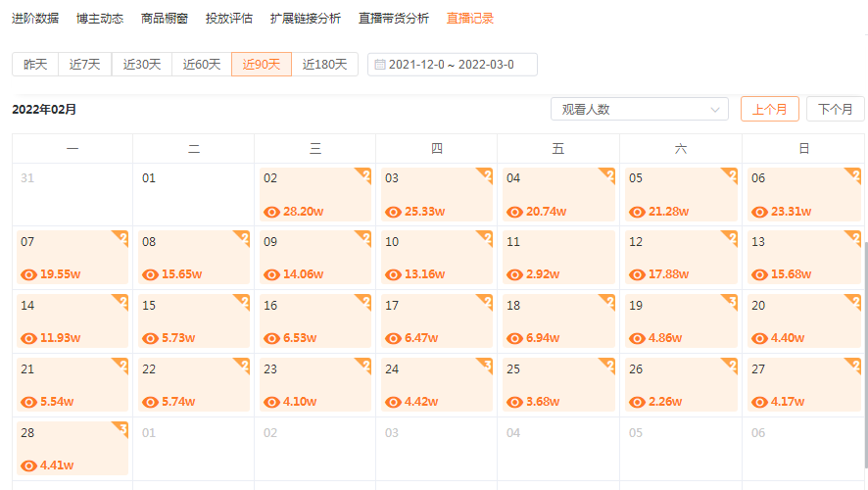The image size is (868, 490).
Task: Click the eye icon on Feb 07
Action: 28,274
